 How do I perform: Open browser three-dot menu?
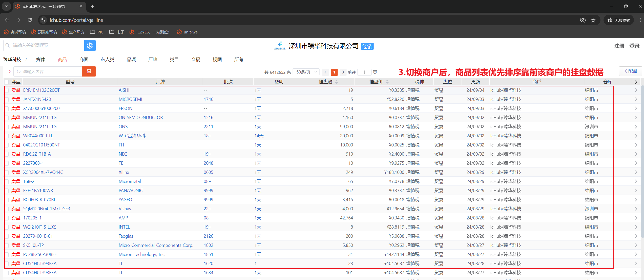click(640, 20)
